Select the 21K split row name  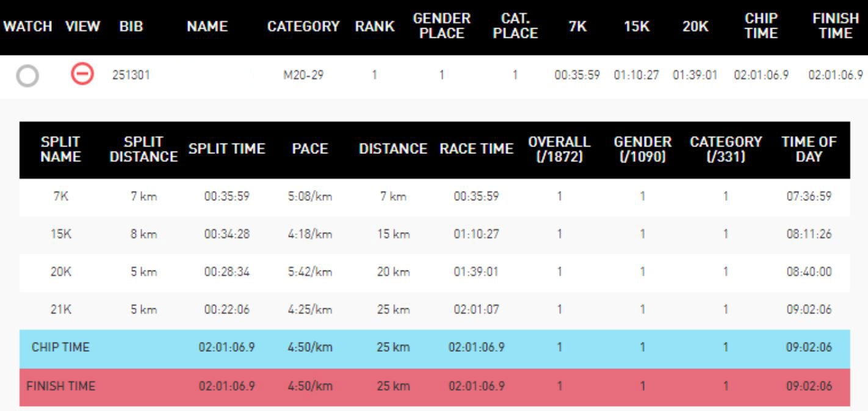60,310
